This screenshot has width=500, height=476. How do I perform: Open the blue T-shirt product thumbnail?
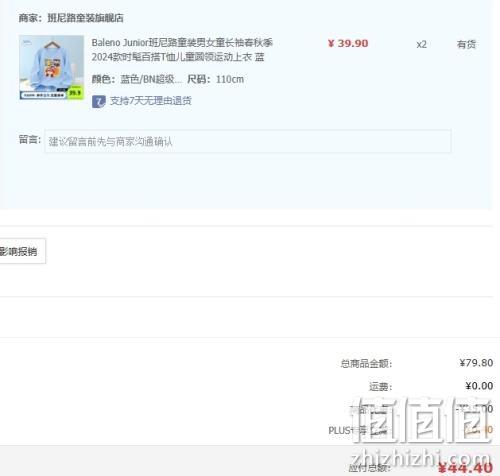coord(52,68)
